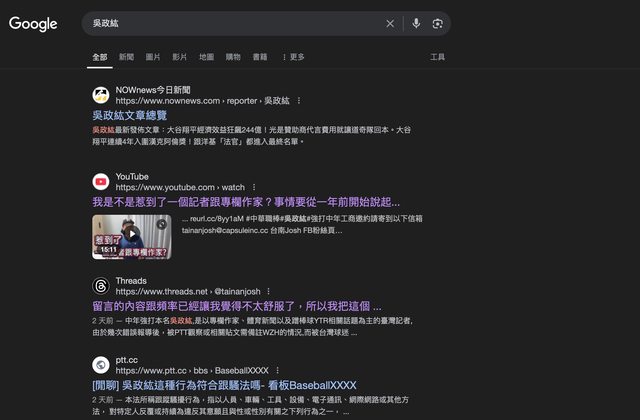The width and height of the screenshot is (640, 420).
Task: Clear the search box text
Action: coord(390,23)
